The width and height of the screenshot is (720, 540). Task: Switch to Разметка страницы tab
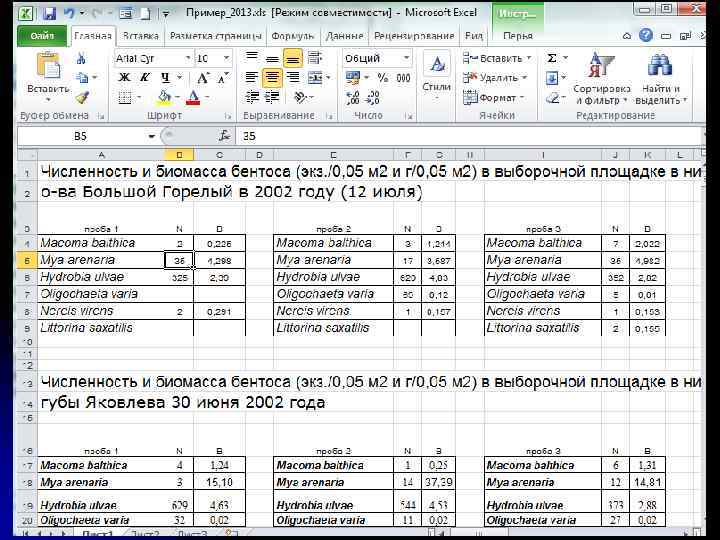[x=216, y=36]
